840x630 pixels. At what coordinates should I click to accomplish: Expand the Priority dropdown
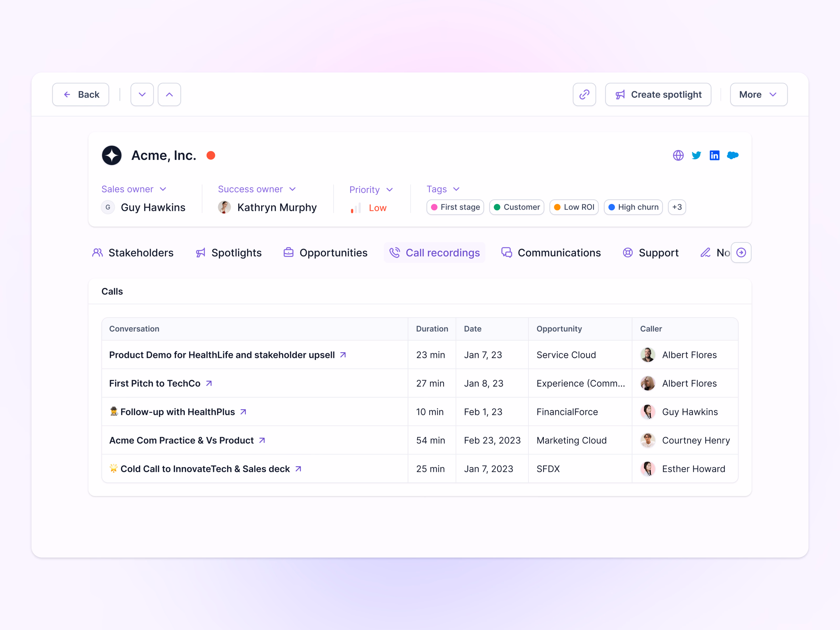point(371,190)
